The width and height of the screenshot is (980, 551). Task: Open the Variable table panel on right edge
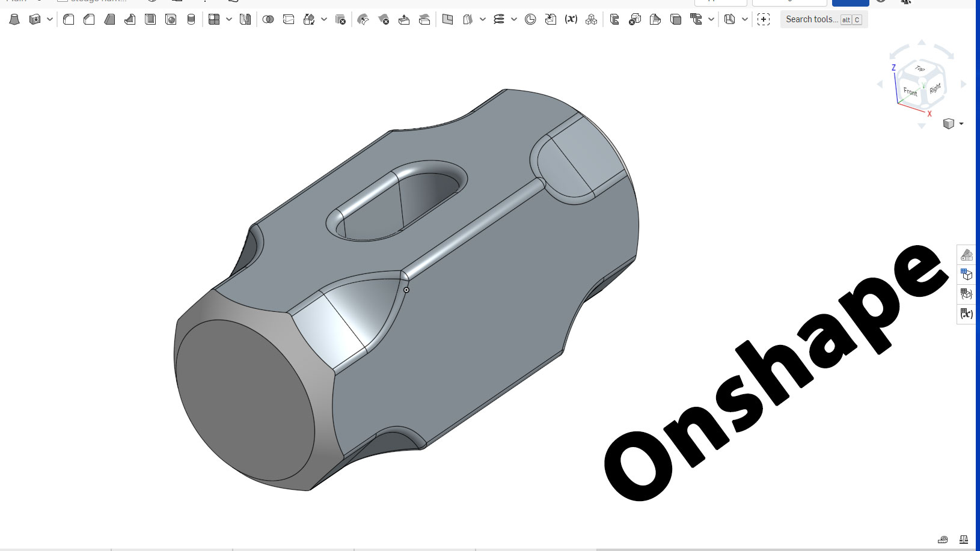(x=966, y=314)
